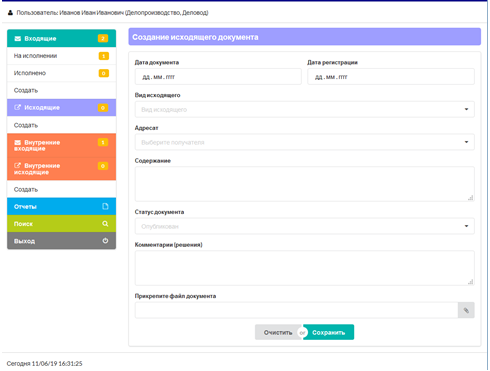The height and width of the screenshot is (371, 490).
Task: Open Исполнено list
Action: pyautogui.click(x=62, y=73)
